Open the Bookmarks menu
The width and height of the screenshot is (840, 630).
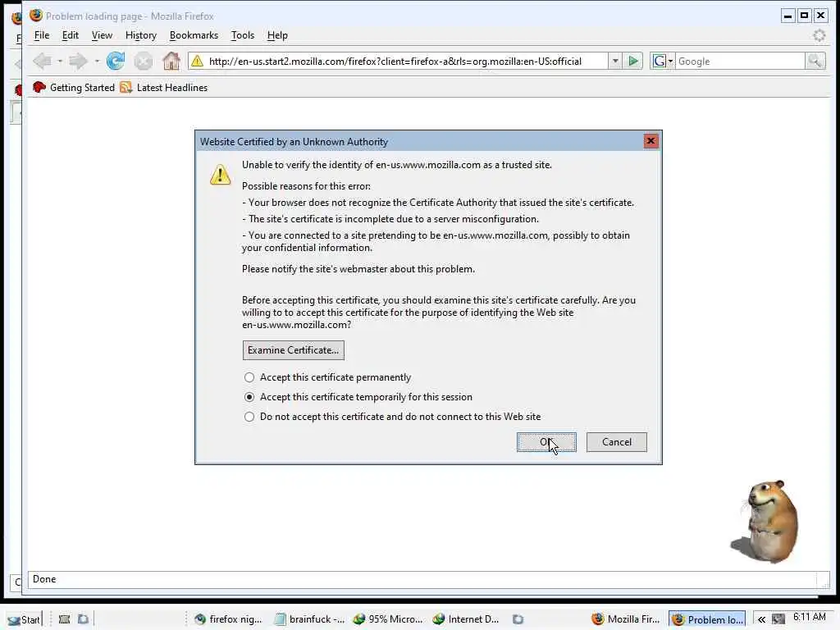coord(194,35)
